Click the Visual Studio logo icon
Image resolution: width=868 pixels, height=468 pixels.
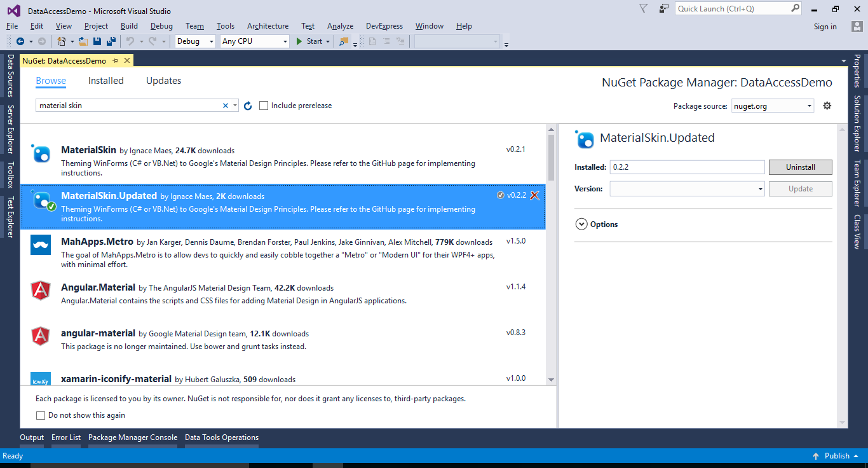tap(13, 10)
